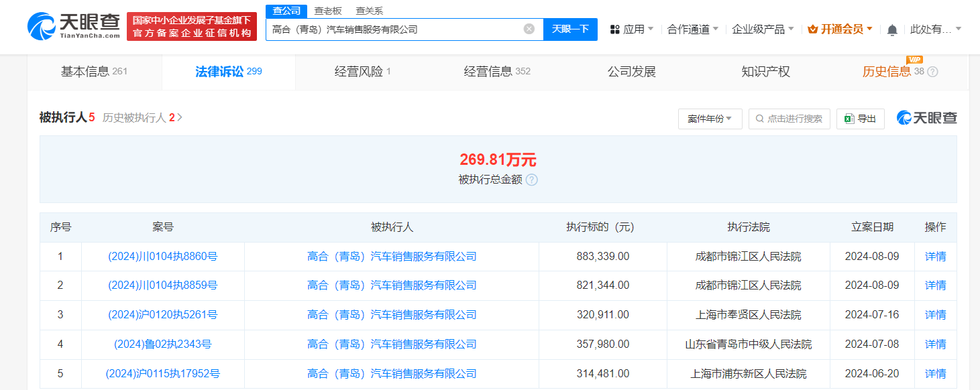Click case number (2024)鲁02执2343号 link

pyautogui.click(x=162, y=344)
